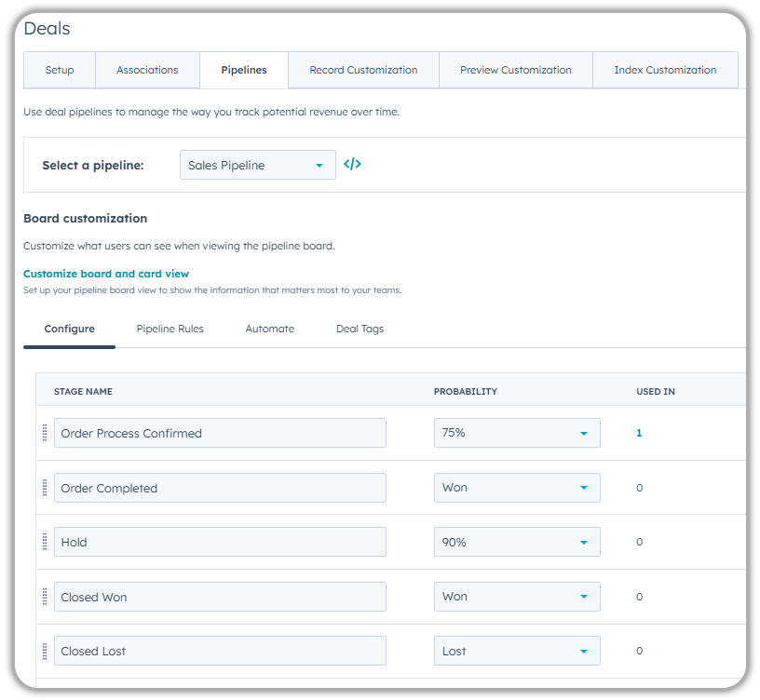This screenshot has width=760, height=700.
Task: Open the Associations tab
Action: click(x=147, y=70)
